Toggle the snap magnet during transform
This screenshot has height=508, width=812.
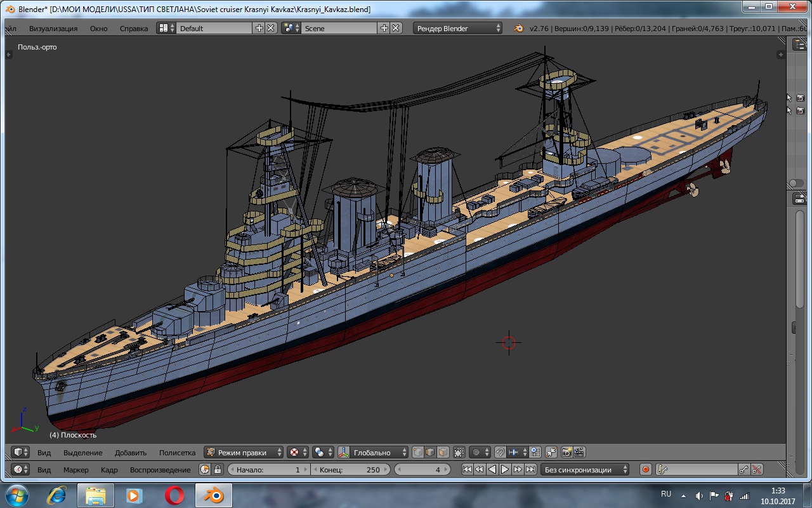pos(501,453)
